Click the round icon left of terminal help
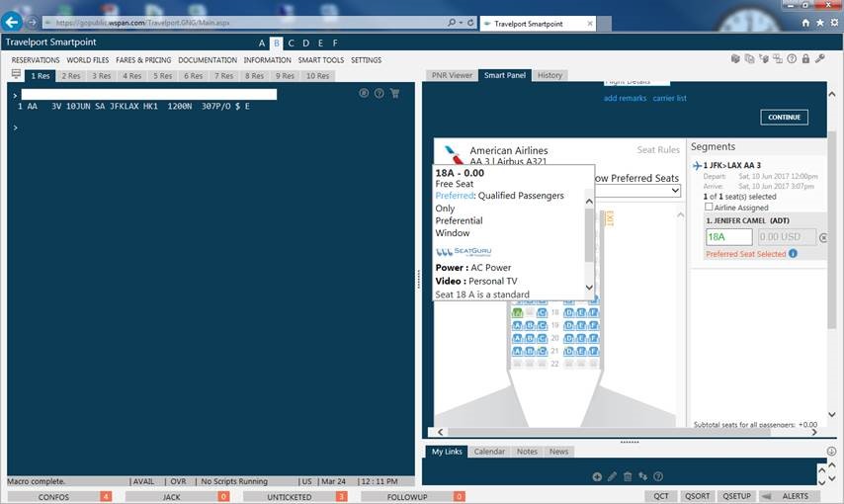This screenshot has width=844, height=504. tap(364, 93)
